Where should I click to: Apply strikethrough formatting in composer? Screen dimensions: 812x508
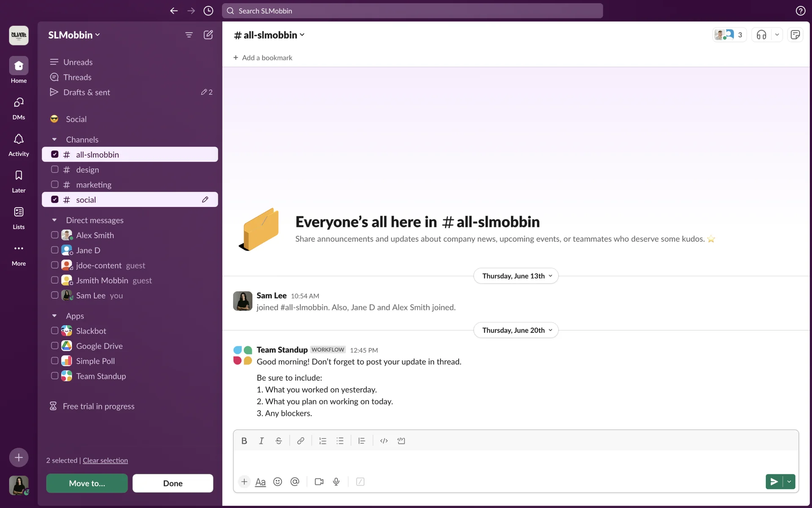pos(278,441)
